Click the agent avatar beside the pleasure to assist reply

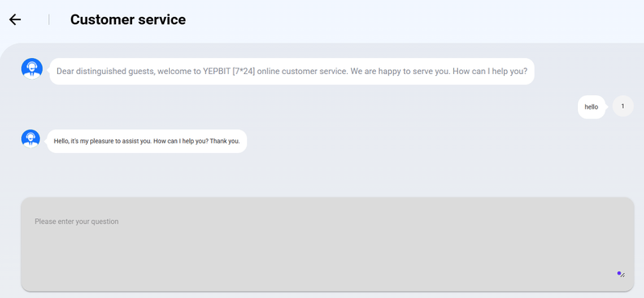coord(31,139)
